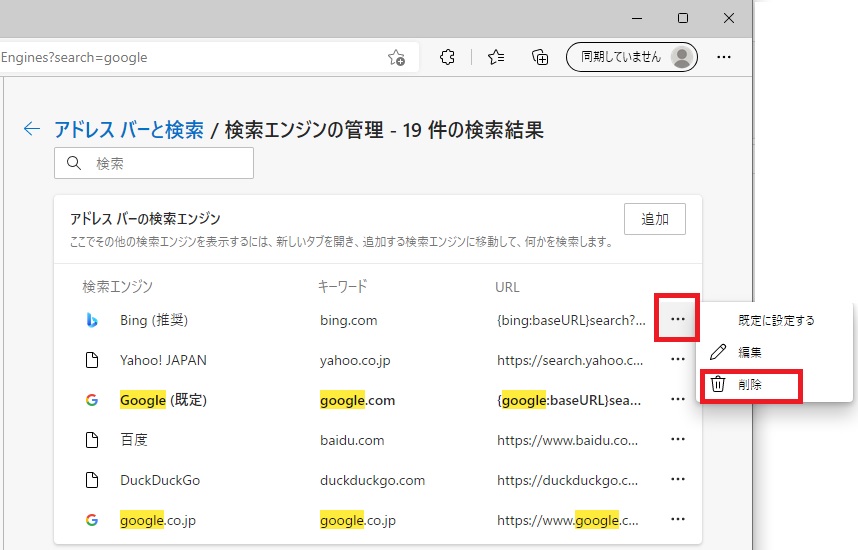
Task: Open more actions for 百度 row
Action: tap(677, 439)
